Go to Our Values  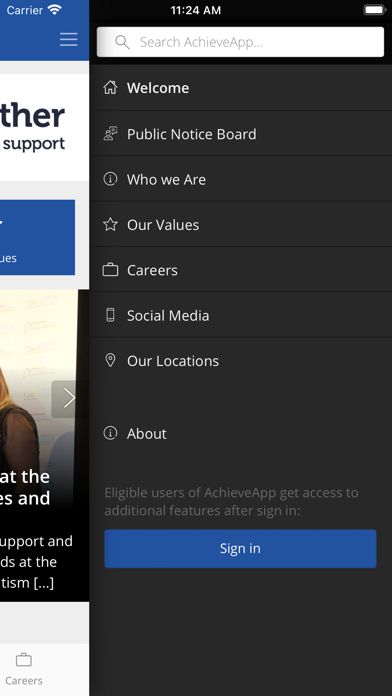click(x=241, y=225)
